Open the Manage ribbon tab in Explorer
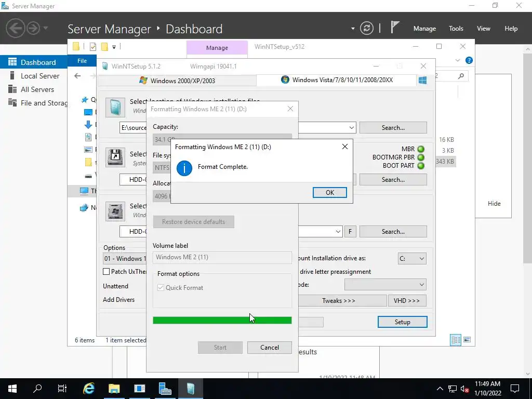This screenshot has height=399, width=532. 217,48
